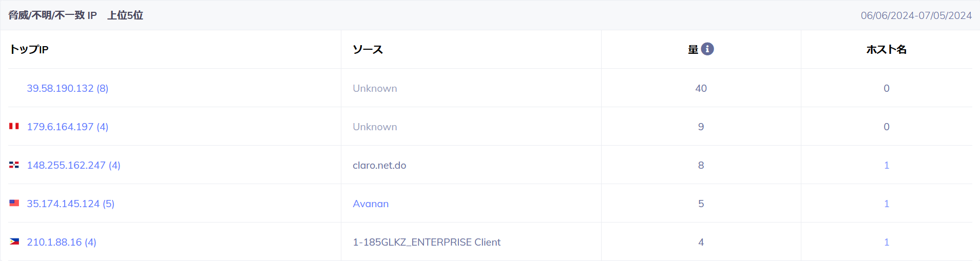Click the Philippines flag beside 210.1.88.16
The image size is (980, 261).
click(14, 242)
